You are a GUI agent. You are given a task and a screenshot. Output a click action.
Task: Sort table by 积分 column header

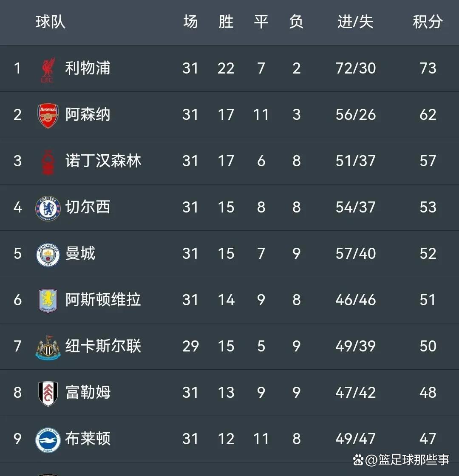428,22
